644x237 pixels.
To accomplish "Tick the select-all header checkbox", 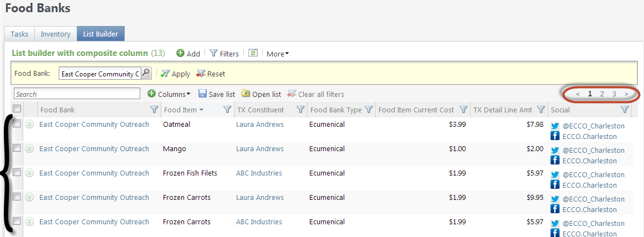I will point(17,109).
